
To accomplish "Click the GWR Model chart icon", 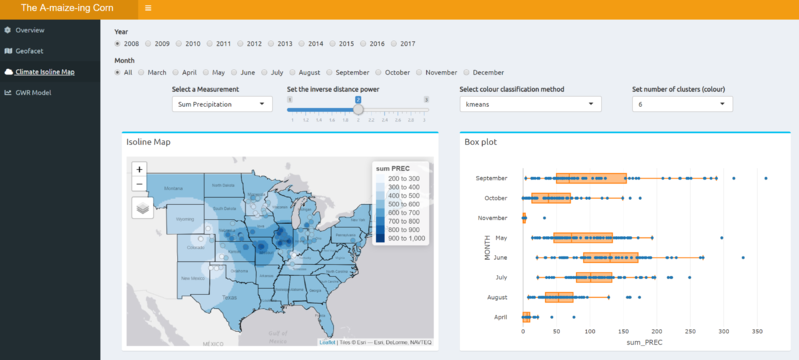I will [x=8, y=93].
